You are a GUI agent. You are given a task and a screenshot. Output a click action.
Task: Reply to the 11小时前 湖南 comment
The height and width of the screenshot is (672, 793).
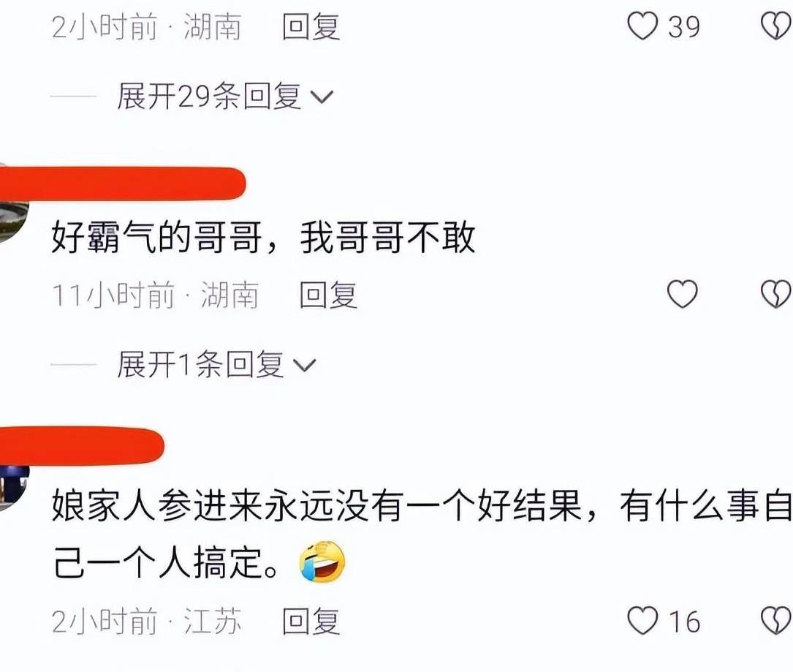[x=327, y=295]
